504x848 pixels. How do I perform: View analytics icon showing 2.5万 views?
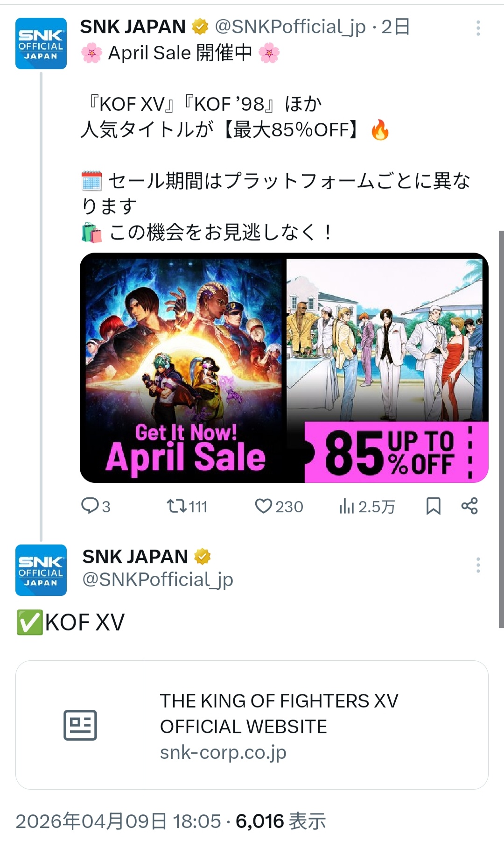pos(347,506)
